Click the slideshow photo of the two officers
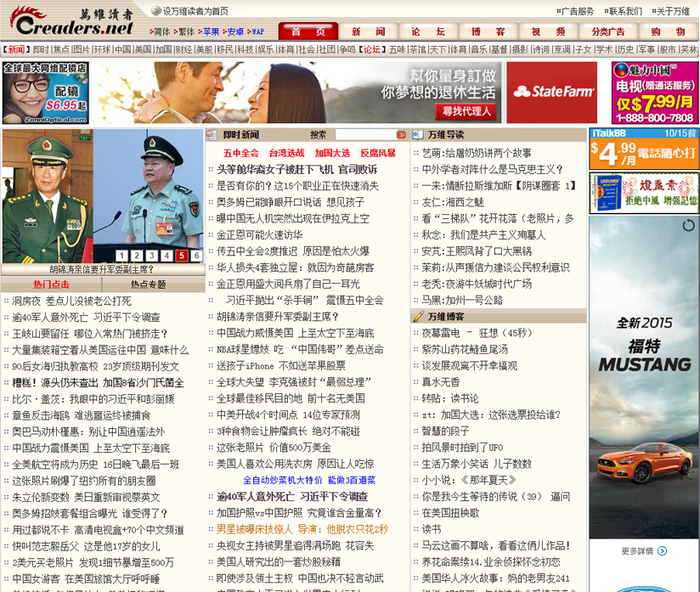 103,195
